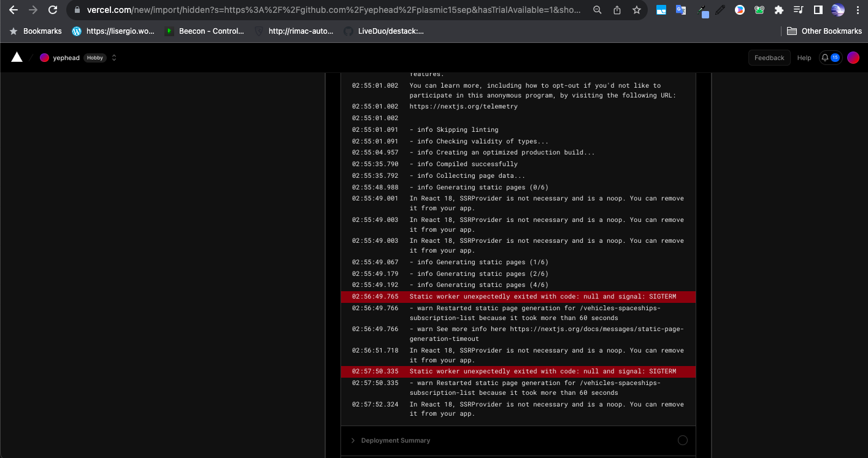Viewport: 868px width, 458px height.
Task: Bookmark this page with the star icon
Action: (x=637, y=10)
